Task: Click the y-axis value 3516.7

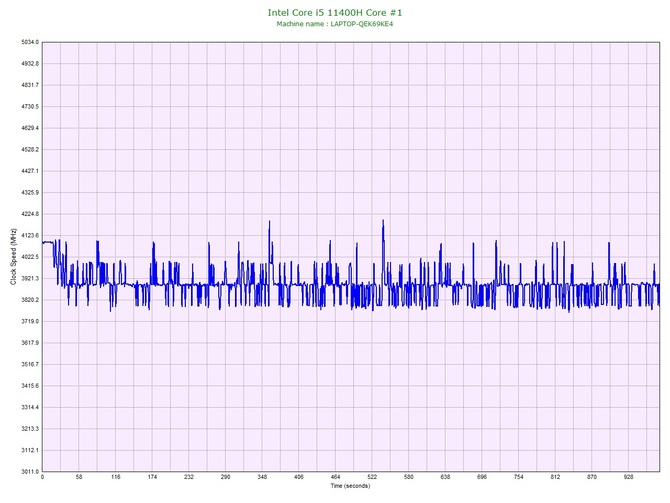Action: (x=30, y=365)
